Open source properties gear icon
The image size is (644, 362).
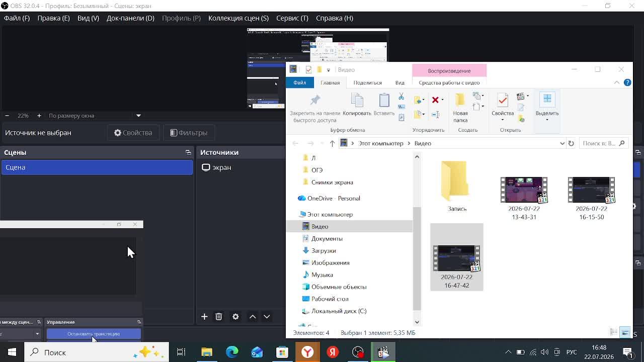click(235, 317)
